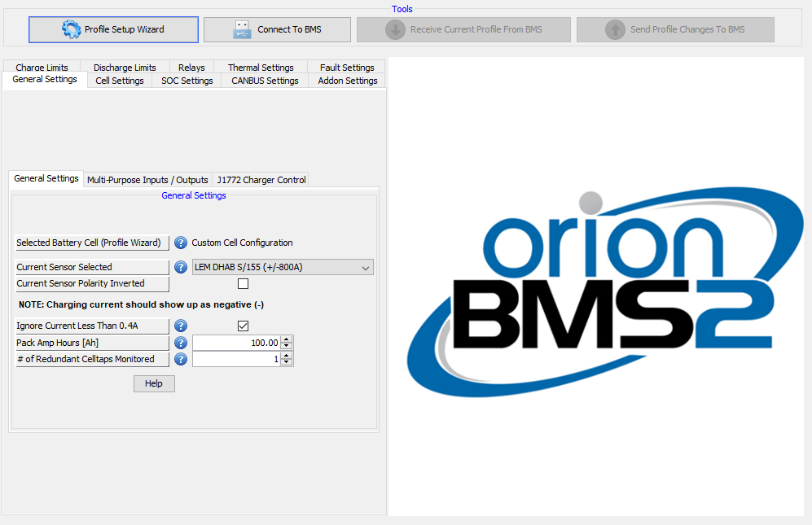The width and height of the screenshot is (812, 525).
Task: Click help icon beside Pack Amp Hours
Action: 181,343
